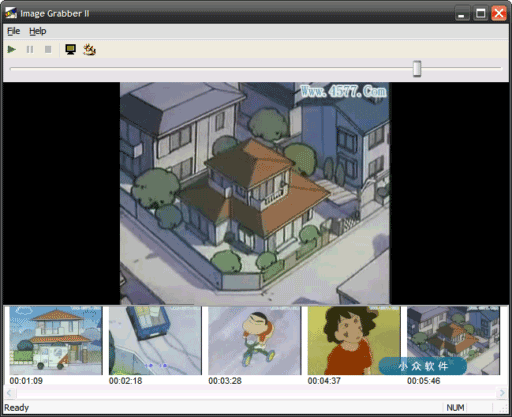Click the NUM indicator in status bar
This screenshot has height=417, width=512.
(x=455, y=408)
